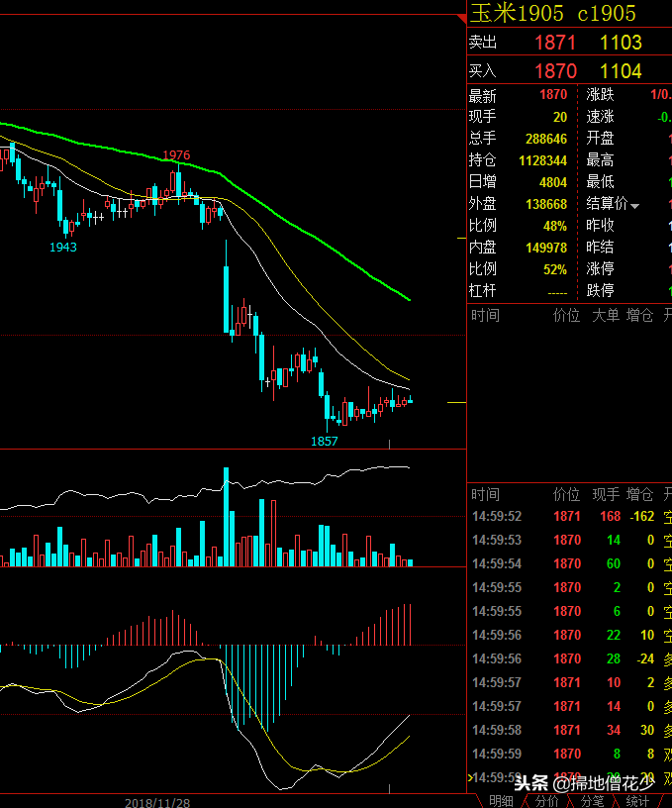Select the 总手 value 288646
The width and height of the screenshot is (672, 808).
point(546,140)
